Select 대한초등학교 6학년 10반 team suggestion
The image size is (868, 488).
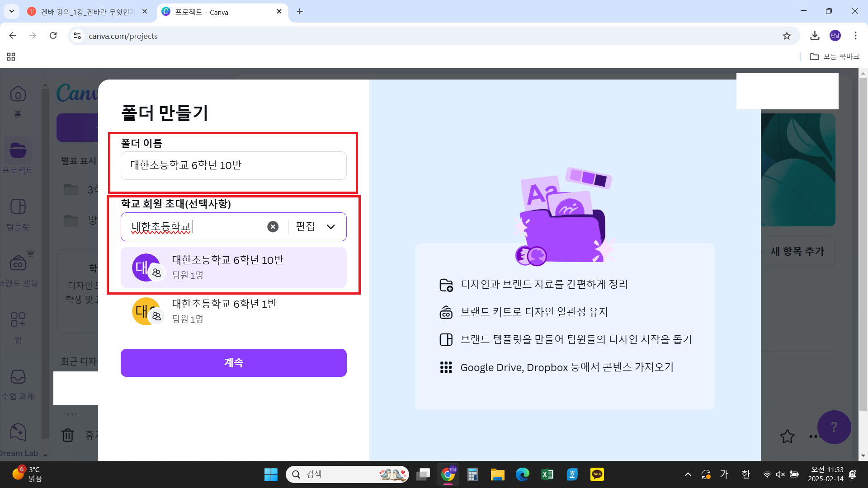[x=234, y=267]
